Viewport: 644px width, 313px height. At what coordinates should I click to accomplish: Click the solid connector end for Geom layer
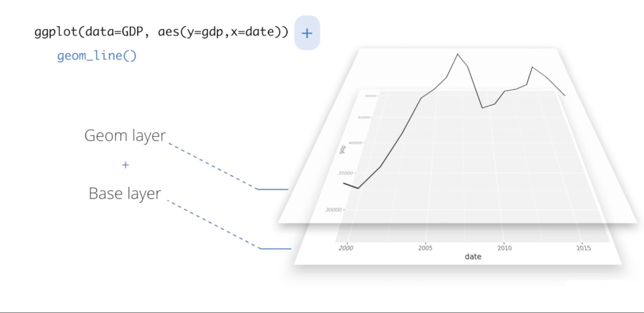(273, 189)
